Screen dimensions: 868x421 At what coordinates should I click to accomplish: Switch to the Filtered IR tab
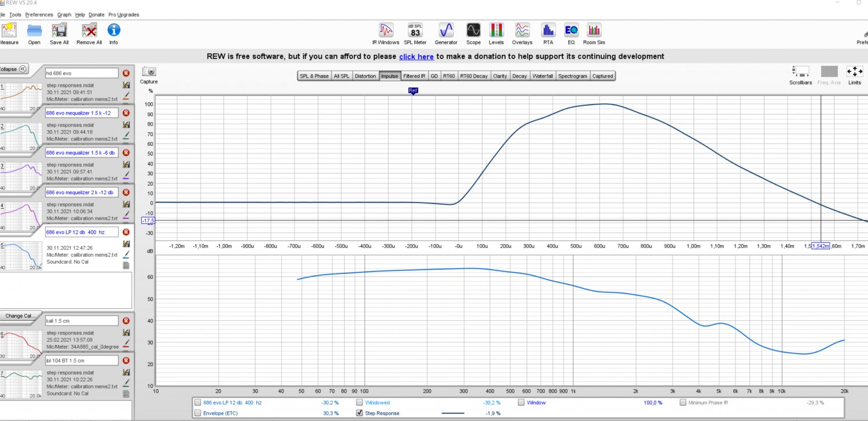(x=414, y=76)
